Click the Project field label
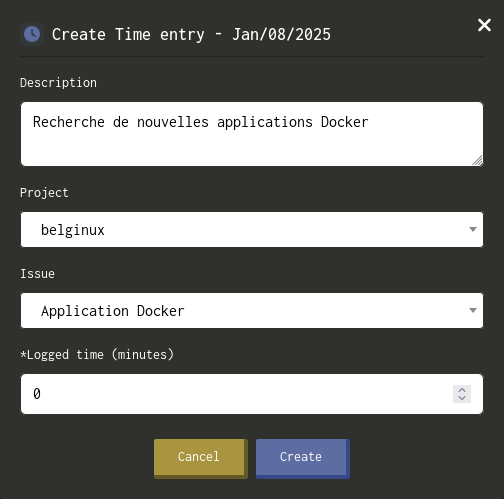Screen dimensions: 504x499 [x=44, y=193]
